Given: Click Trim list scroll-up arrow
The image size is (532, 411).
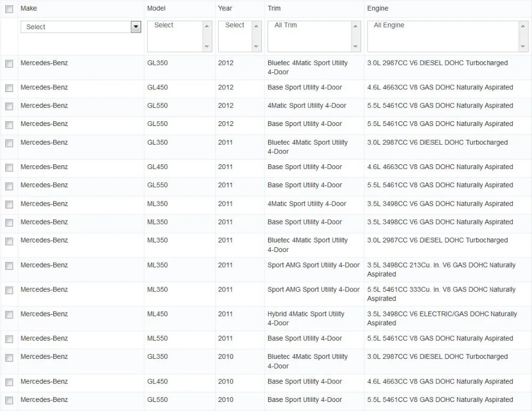Looking at the screenshot, I should (355, 27).
